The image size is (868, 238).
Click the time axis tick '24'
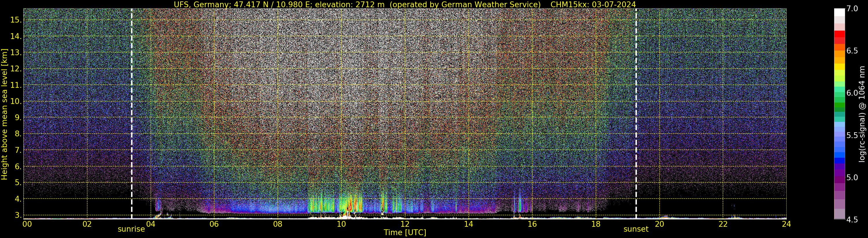(x=786, y=224)
